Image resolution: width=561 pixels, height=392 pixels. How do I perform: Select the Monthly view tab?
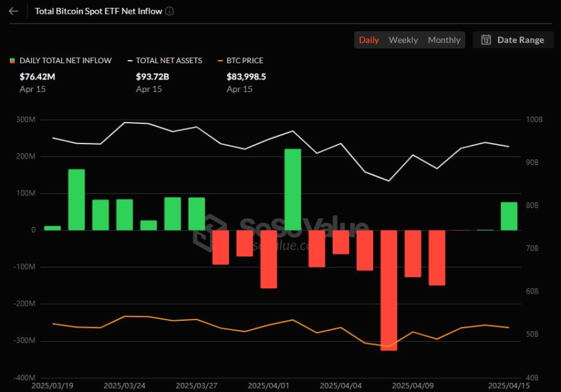coord(444,40)
